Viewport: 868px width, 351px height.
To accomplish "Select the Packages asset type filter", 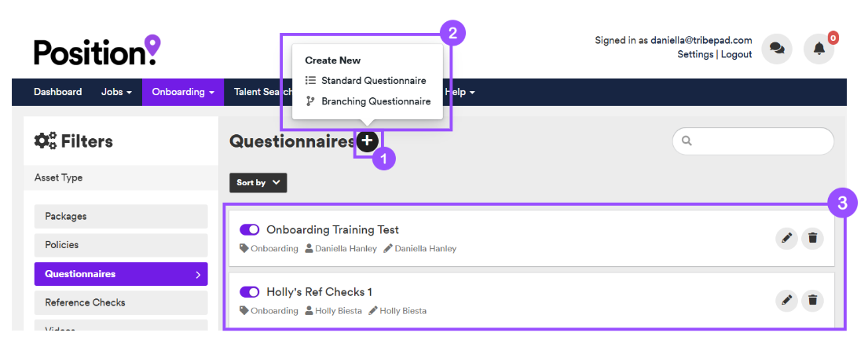I will click(x=121, y=217).
